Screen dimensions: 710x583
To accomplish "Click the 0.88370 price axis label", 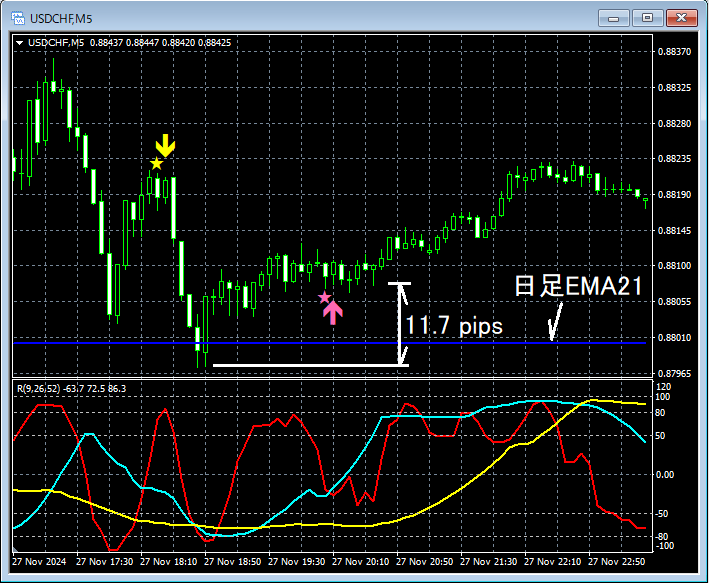I will pos(674,52).
